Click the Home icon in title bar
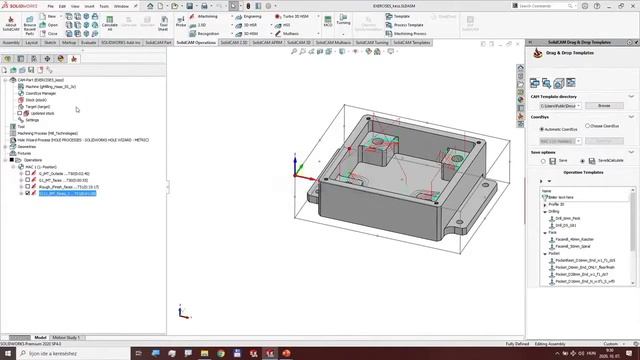 [x=150, y=6]
